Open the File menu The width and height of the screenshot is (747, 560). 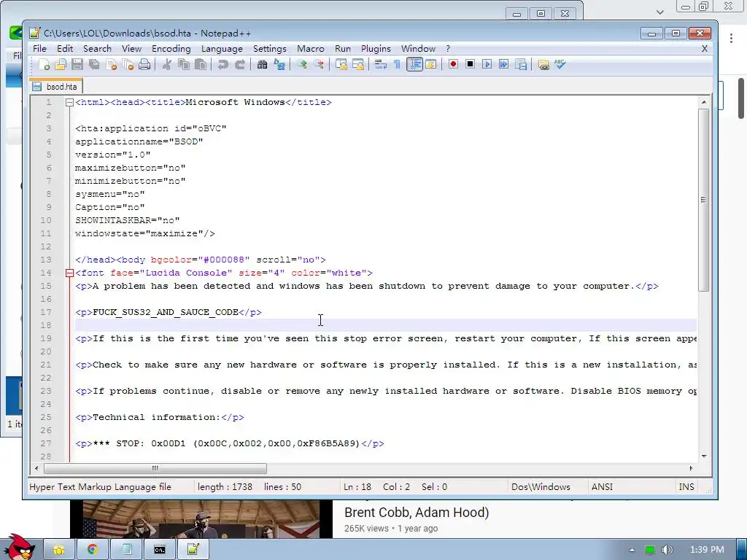click(x=39, y=49)
